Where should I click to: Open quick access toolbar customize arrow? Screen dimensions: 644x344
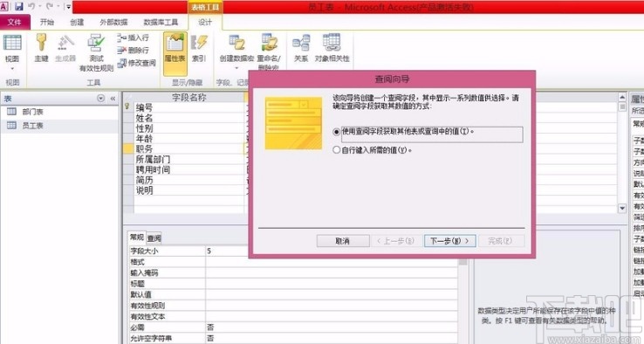[68, 7]
